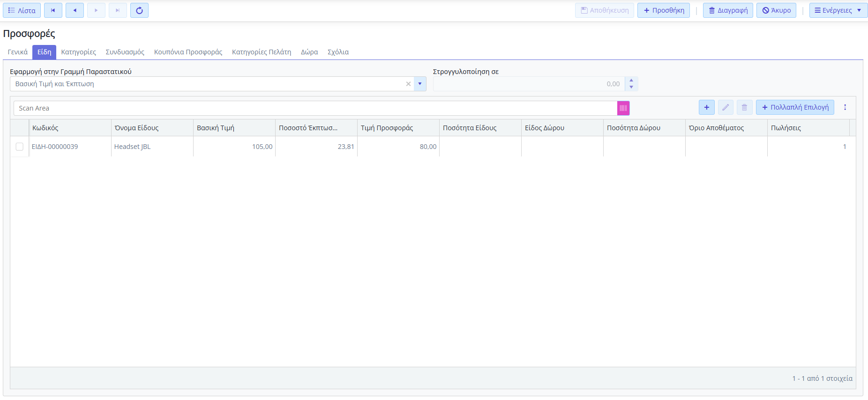Click the refresh icon in the toolbar
868x400 pixels.
tap(139, 10)
